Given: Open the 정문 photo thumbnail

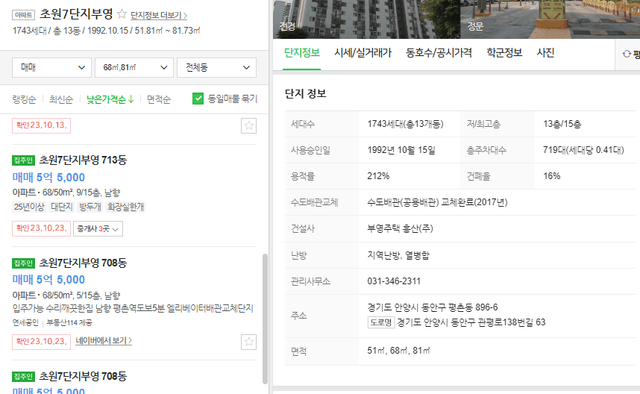Looking at the screenshot, I should pos(550,19).
